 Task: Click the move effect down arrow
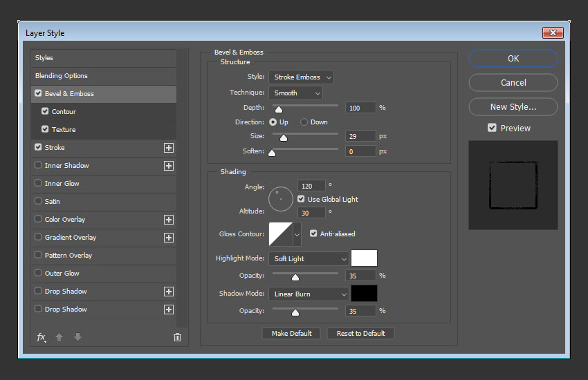coord(77,337)
